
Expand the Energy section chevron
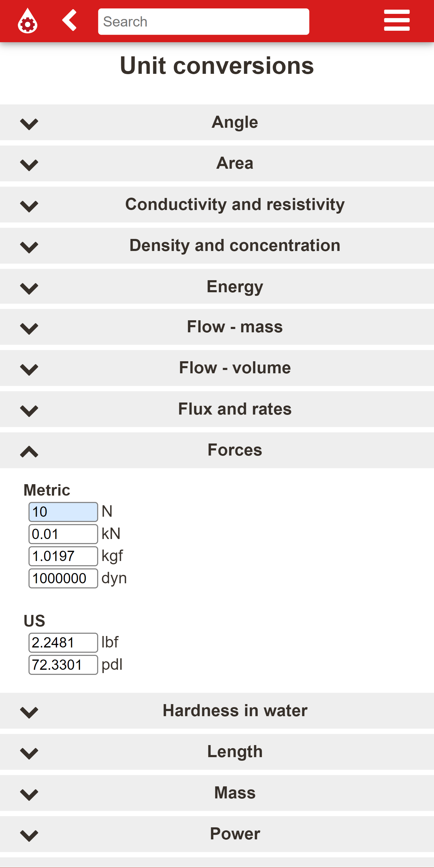point(29,288)
